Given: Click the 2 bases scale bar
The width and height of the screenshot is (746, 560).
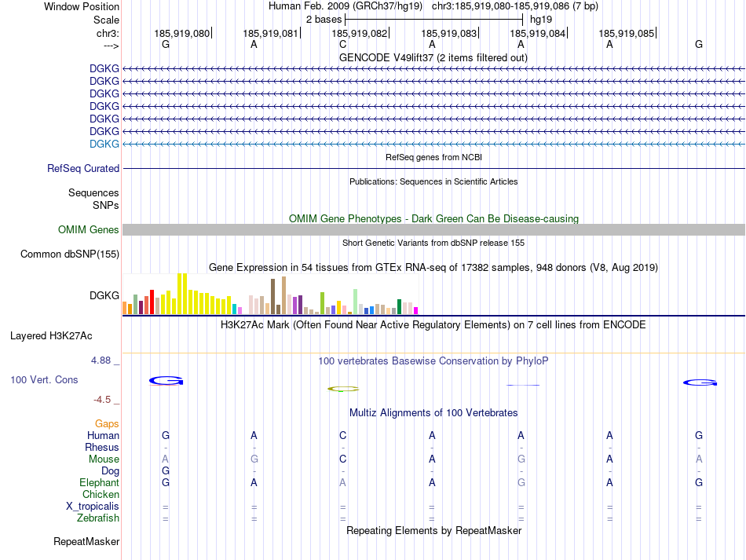Looking at the screenshot, I should coord(433,20).
